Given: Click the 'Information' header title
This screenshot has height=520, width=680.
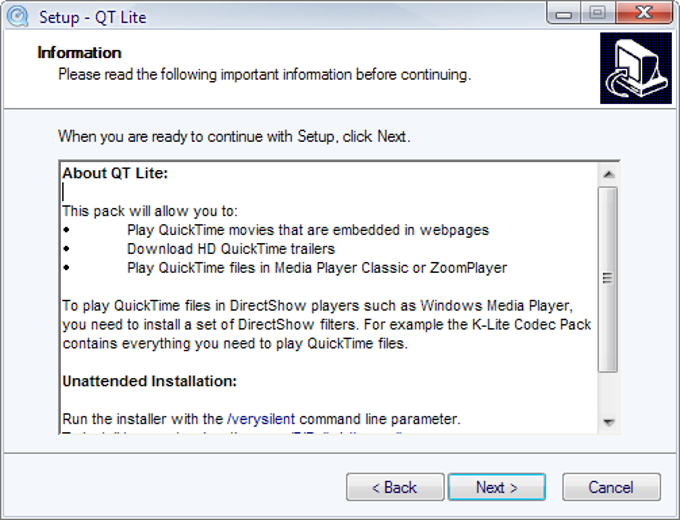Looking at the screenshot, I should pos(79,53).
